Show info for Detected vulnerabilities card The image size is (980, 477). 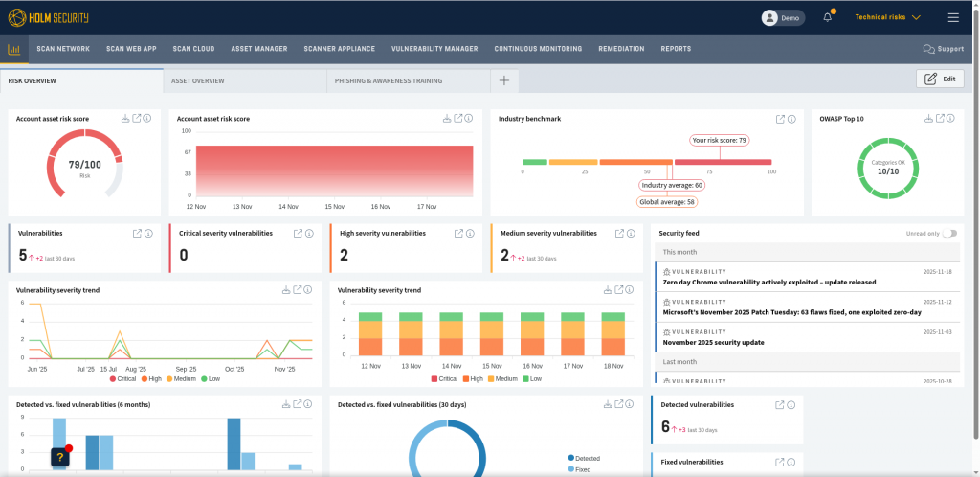click(x=791, y=404)
